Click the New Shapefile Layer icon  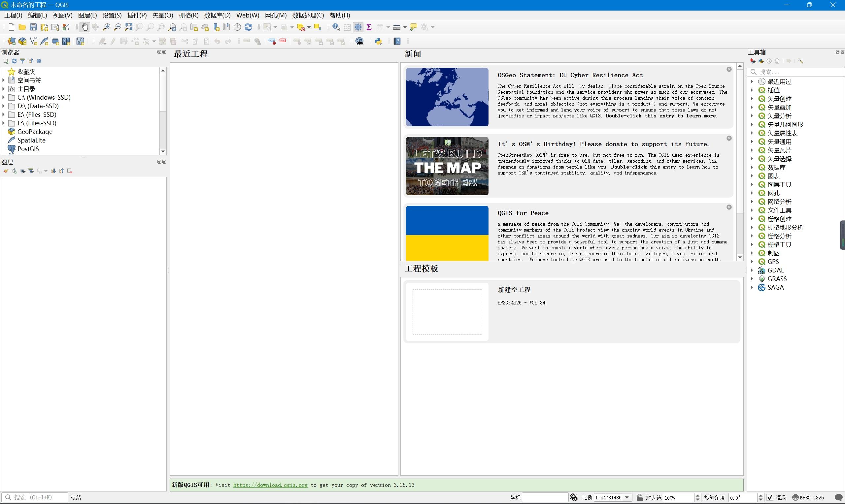33,42
